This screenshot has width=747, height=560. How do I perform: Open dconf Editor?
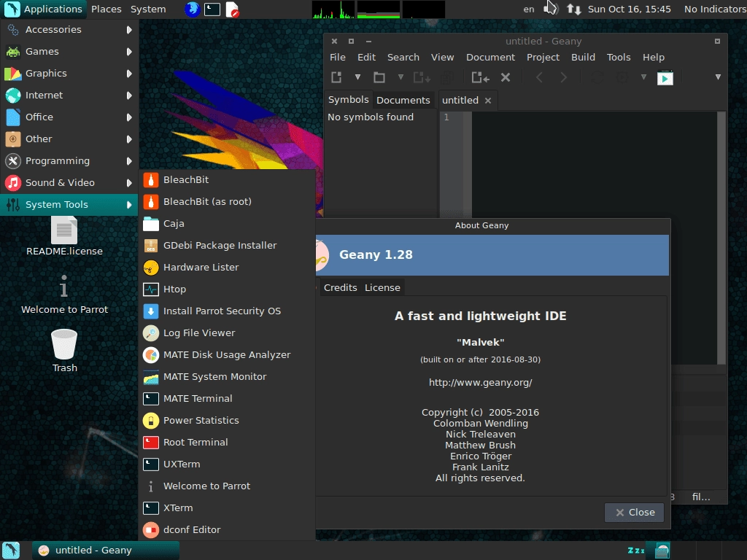pos(227,530)
